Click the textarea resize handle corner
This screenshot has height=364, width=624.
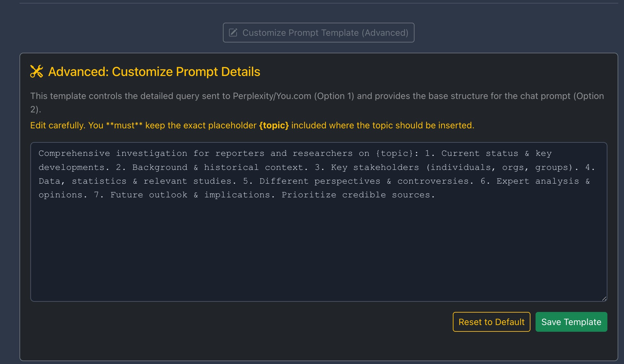tap(604, 299)
